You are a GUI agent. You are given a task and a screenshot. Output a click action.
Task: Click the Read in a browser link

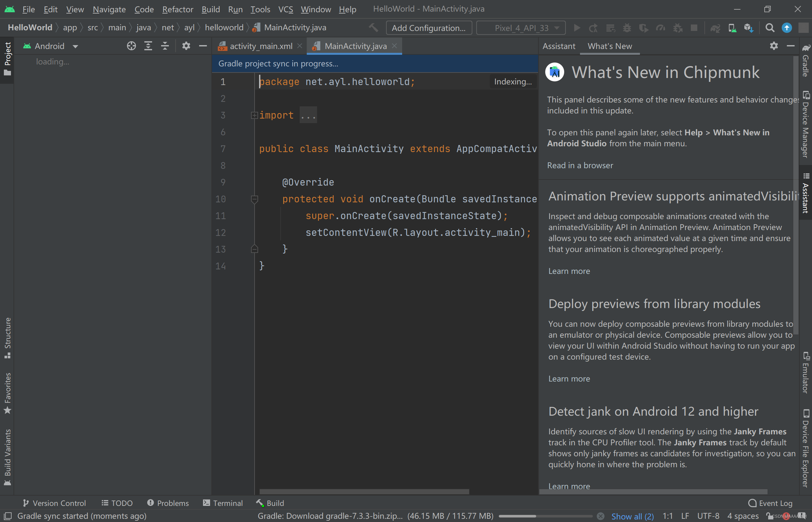coord(580,165)
